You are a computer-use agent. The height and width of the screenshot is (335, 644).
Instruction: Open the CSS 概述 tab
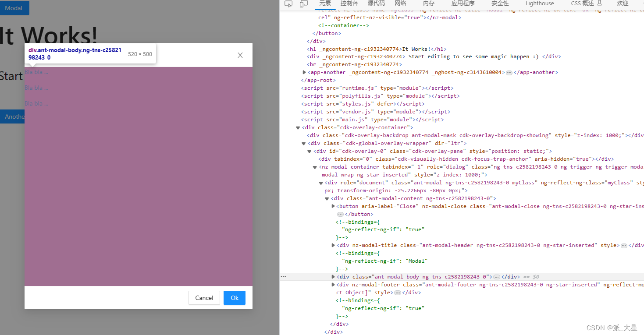[x=583, y=4]
